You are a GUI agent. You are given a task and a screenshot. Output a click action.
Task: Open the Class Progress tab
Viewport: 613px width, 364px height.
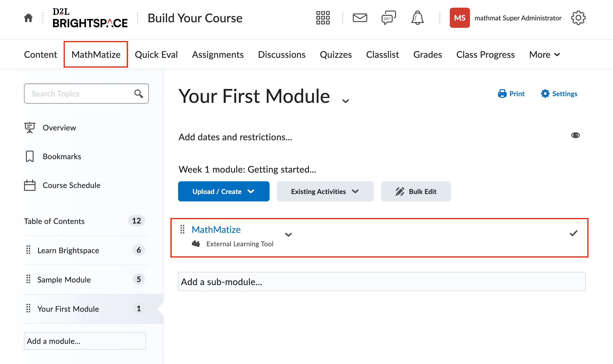pyautogui.click(x=485, y=54)
